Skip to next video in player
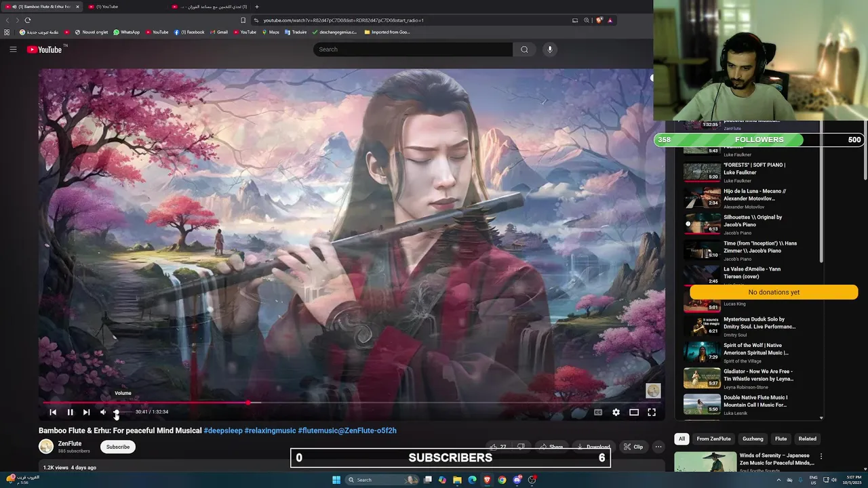Viewport: 868px width, 488px height. coord(86,412)
